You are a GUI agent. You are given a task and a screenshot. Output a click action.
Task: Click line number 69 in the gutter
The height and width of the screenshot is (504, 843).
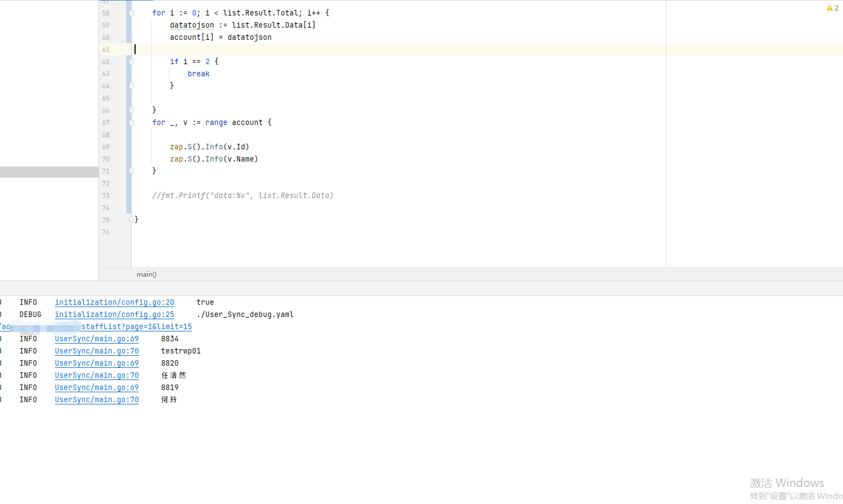click(106, 147)
